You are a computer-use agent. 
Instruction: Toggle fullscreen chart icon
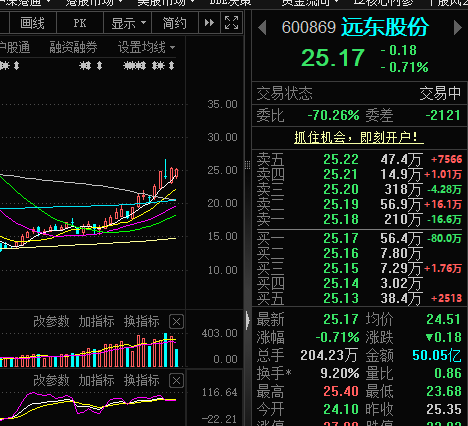[231, 23]
